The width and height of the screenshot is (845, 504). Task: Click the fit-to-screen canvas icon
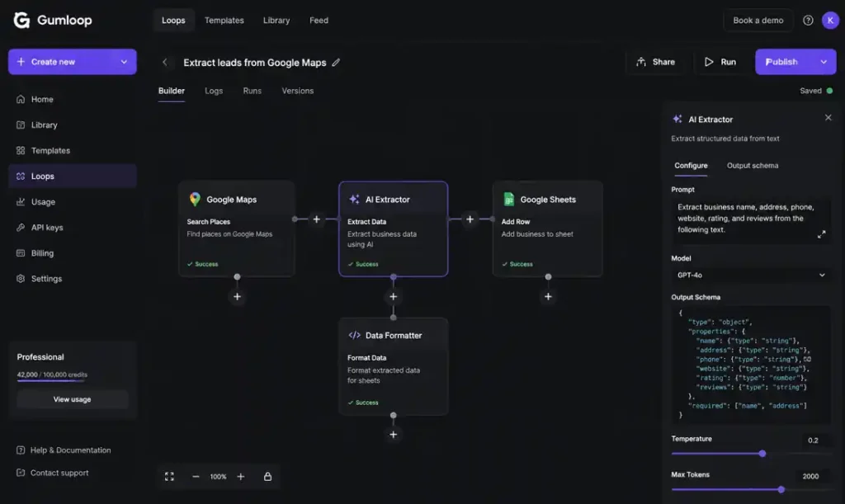tap(169, 477)
